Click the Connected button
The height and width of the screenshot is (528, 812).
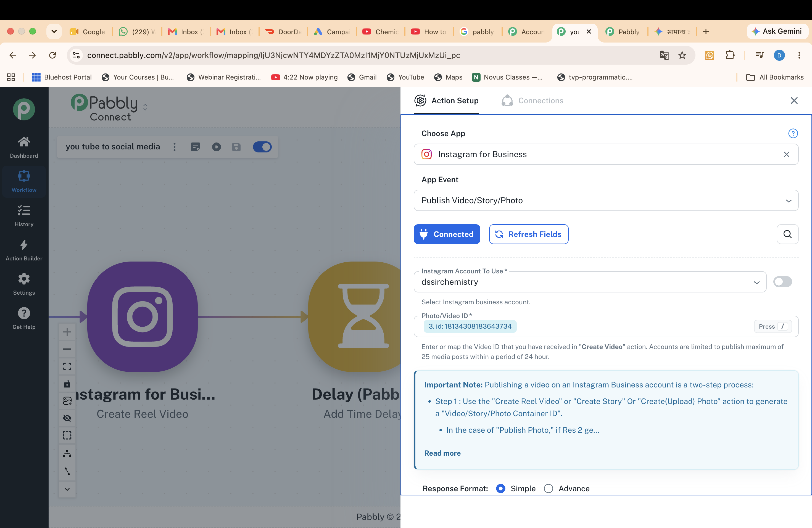(447, 234)
